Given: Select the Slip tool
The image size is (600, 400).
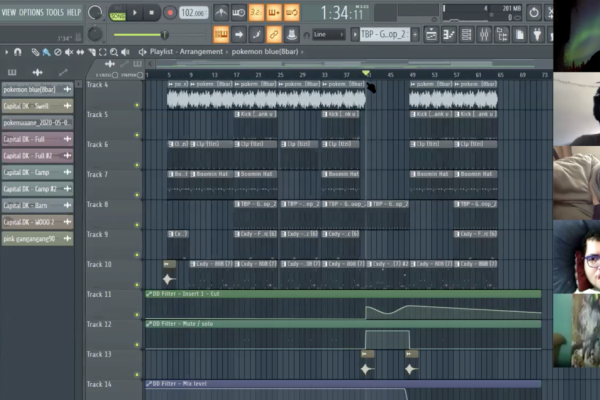Looking at the screenshot, I should [80, 52].
